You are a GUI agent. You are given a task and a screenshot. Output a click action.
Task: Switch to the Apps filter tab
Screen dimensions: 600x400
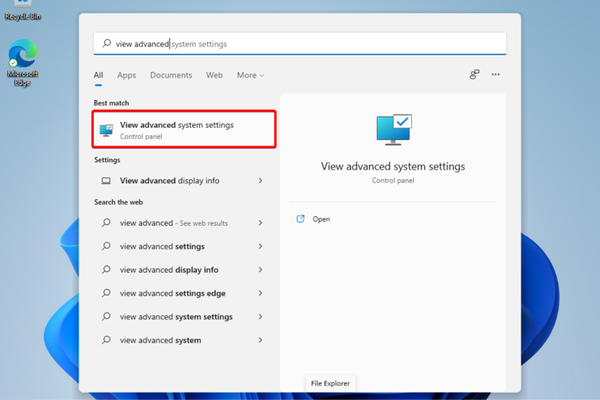[126, 75]
